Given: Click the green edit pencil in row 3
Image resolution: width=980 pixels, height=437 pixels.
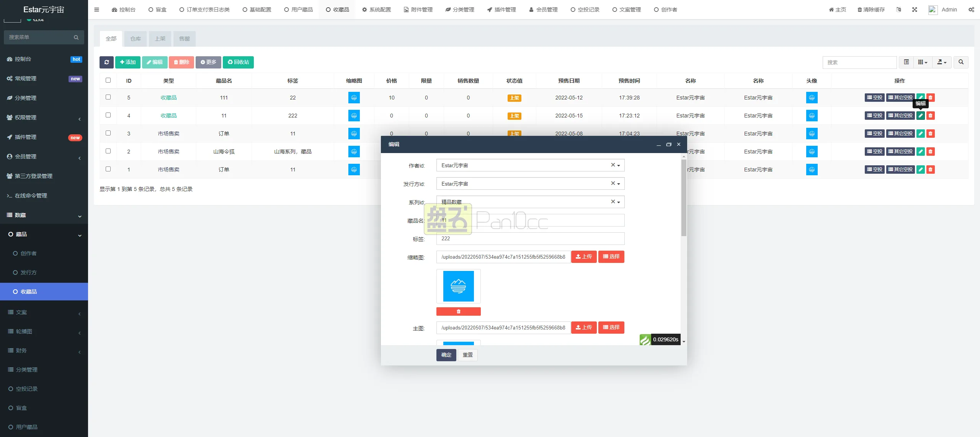Looking at the screenshot, I should tap(920, 134).
